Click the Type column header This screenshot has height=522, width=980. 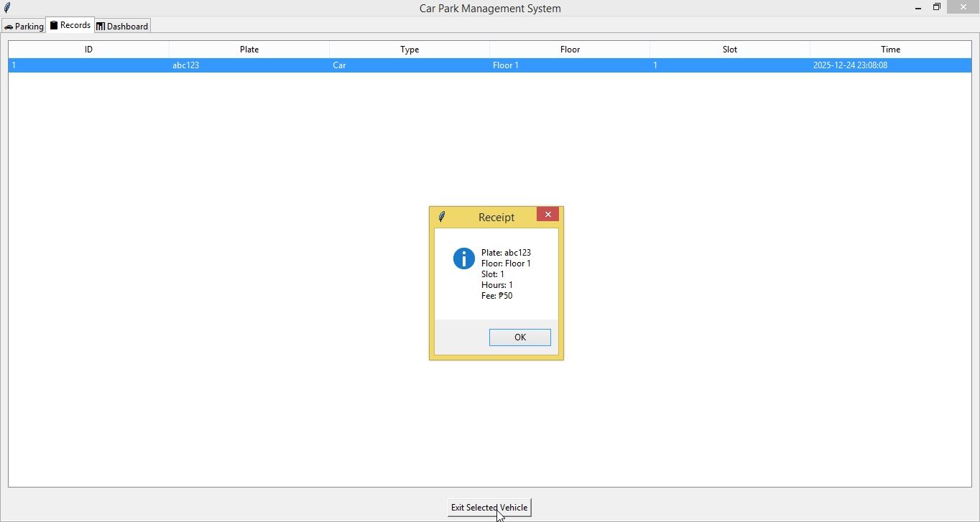point(410,50)
